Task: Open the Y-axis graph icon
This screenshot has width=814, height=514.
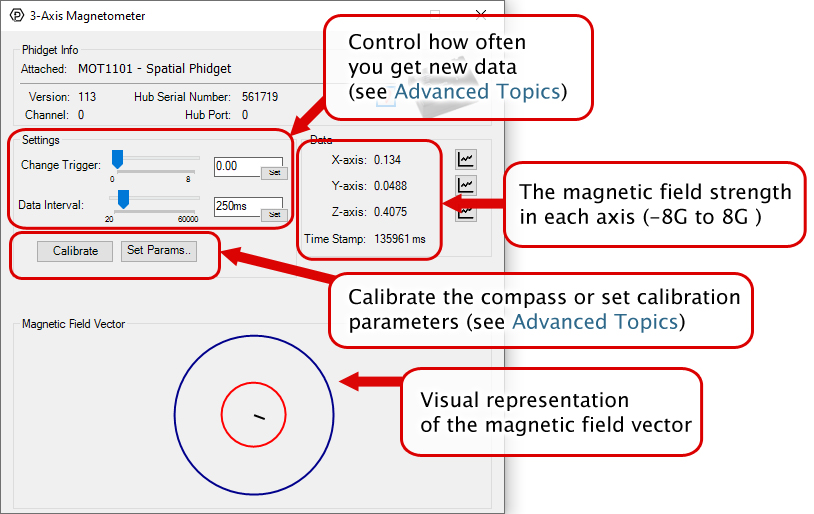Action: pyautogui.click(x=466, y=185)
